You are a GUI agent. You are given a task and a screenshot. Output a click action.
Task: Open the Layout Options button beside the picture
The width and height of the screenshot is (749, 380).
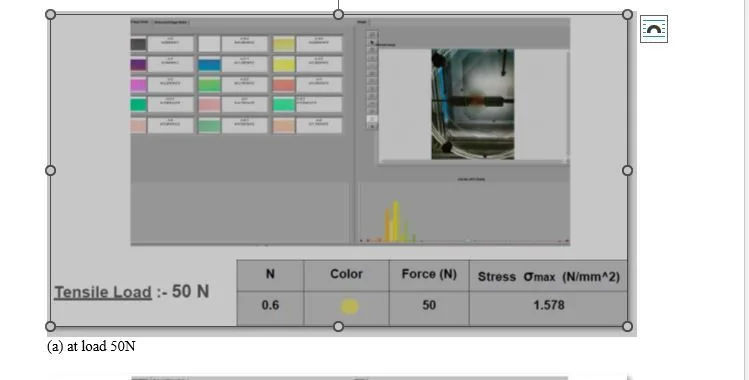[x=653, y=29]
